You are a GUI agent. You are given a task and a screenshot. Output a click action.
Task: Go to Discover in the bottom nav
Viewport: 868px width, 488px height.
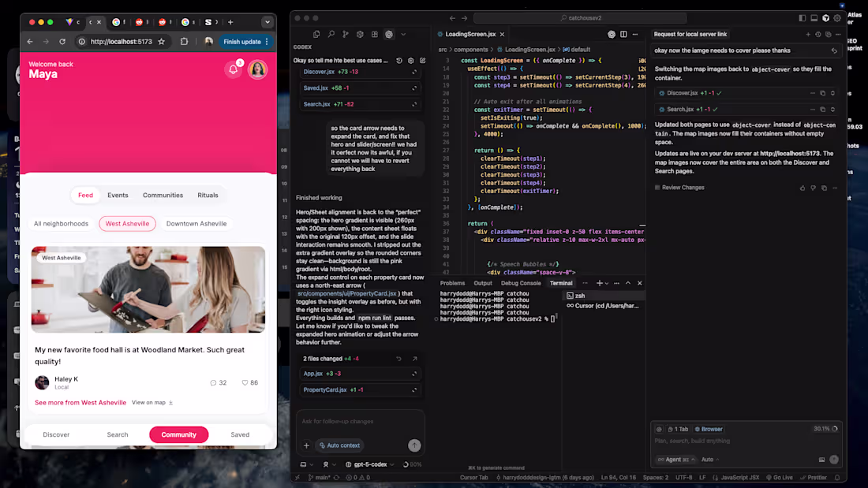(x=57, y=434)
